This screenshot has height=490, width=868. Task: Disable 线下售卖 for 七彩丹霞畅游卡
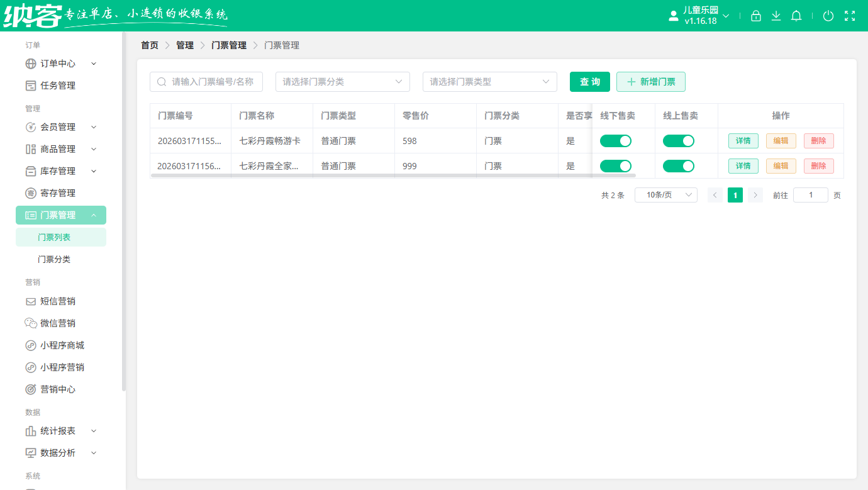[616, 140]
